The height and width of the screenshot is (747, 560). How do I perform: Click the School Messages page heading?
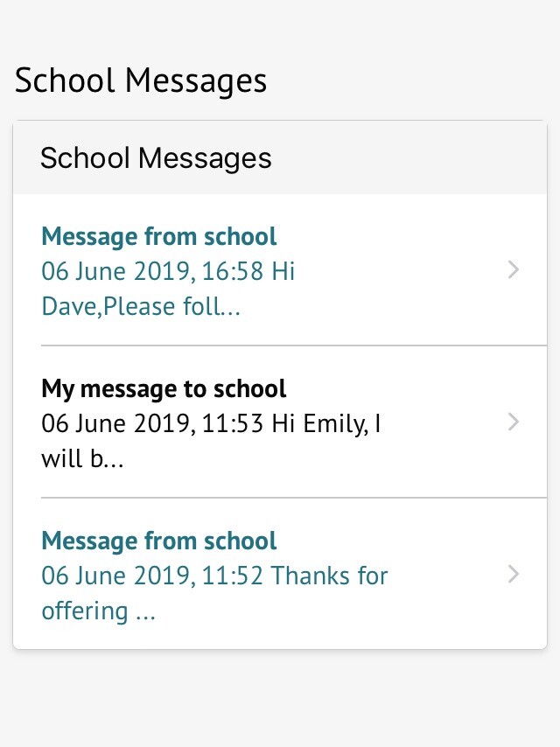click(x=141, y=80)
